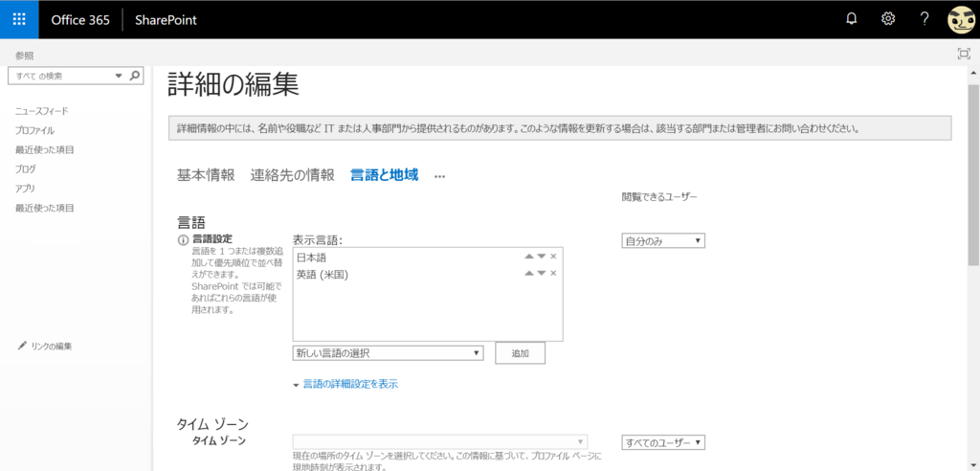Click the Office 365 link
980x471 pixels.
coord(80,19)
